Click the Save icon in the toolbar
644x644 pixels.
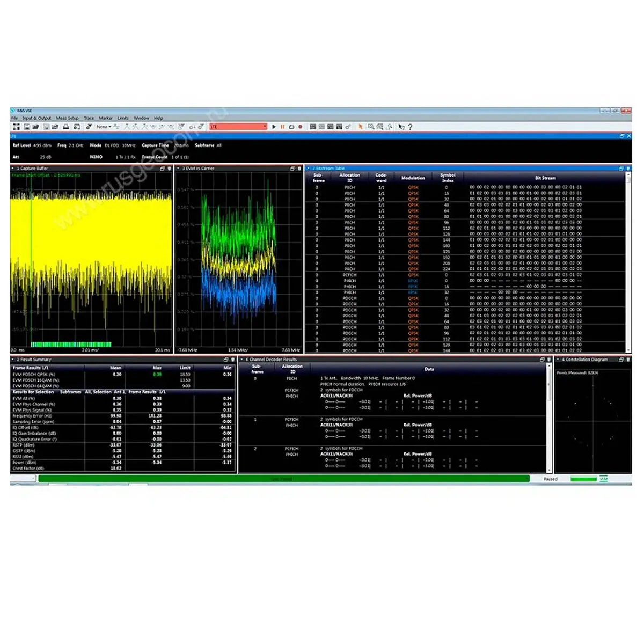pyautogui.click(x=26, y=127)
